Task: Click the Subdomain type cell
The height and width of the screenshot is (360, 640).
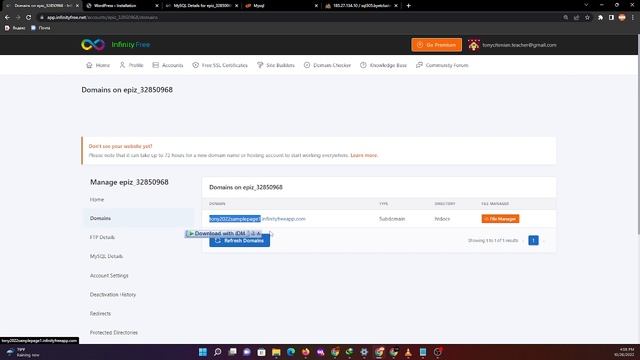Action: click(392, 219)
